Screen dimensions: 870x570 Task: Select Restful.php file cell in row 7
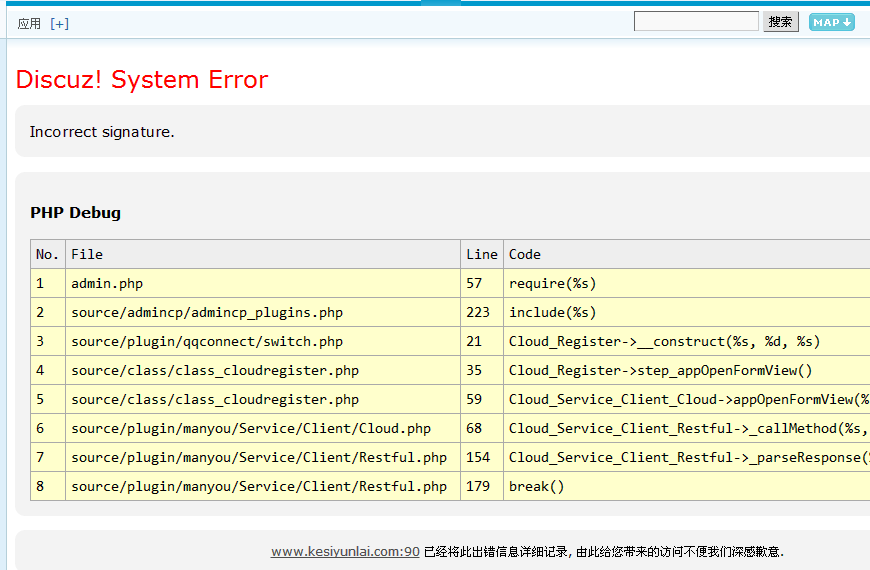[x=263, y=457]
